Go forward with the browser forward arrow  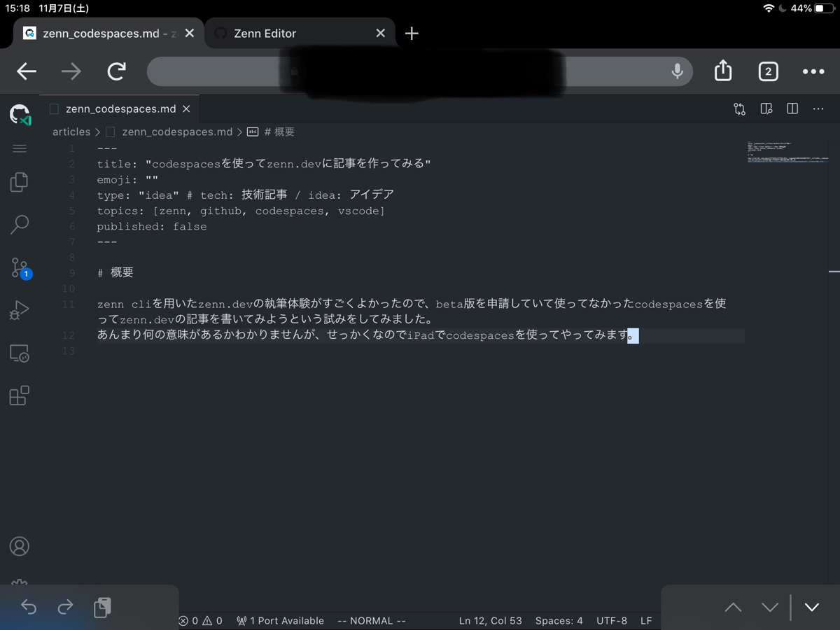pyautogui.click(x=71, y=71)
